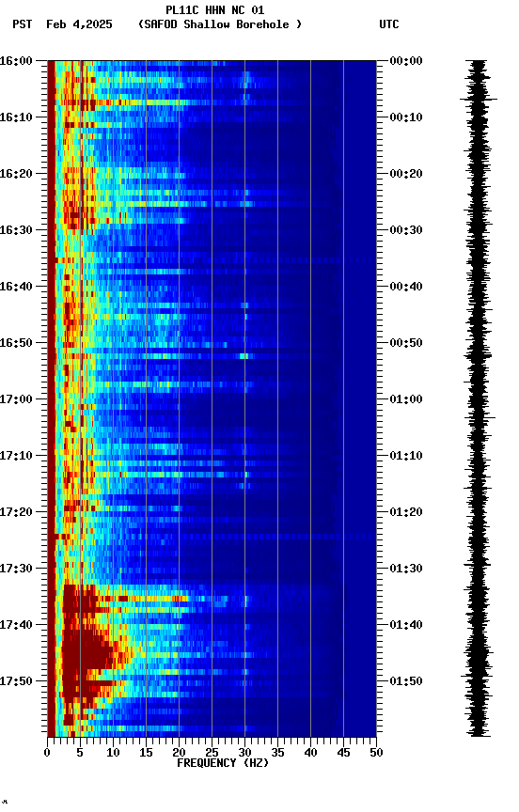
Task: Click the 17:30 PST time label
Action: tap(16, 570)
